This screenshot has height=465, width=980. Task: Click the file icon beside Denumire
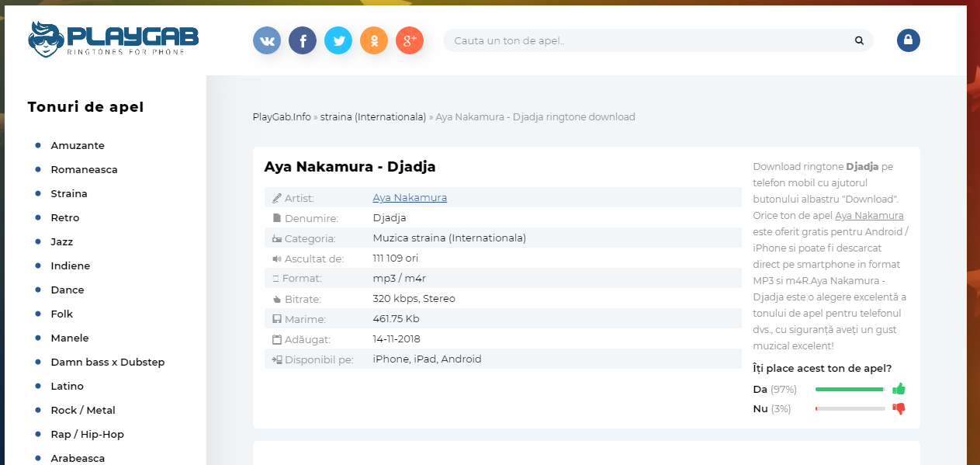tap(277, 218)
